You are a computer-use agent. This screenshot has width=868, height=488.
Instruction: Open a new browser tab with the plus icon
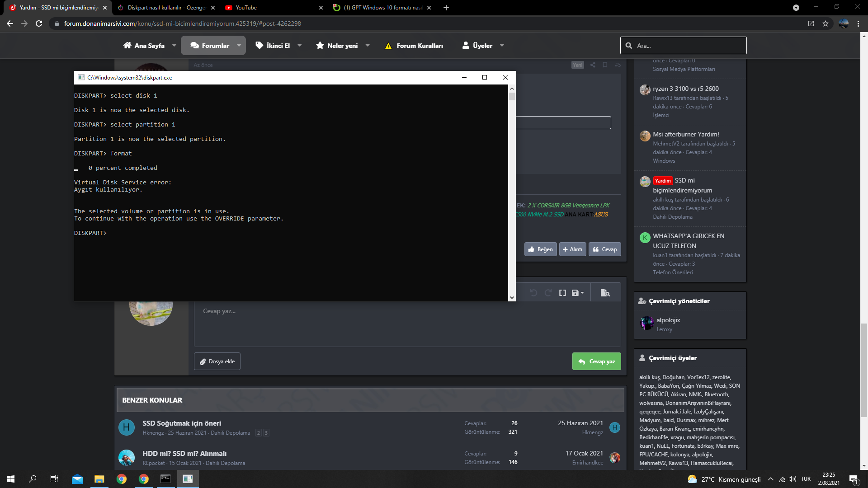coord(446,8)
